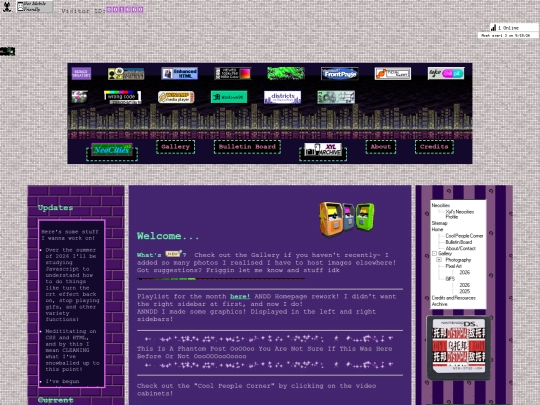This screenshot has width=540, height=405.
Task: Select Sitemap in the site tree
Action: pyautogui.click(x=439, y=223)
